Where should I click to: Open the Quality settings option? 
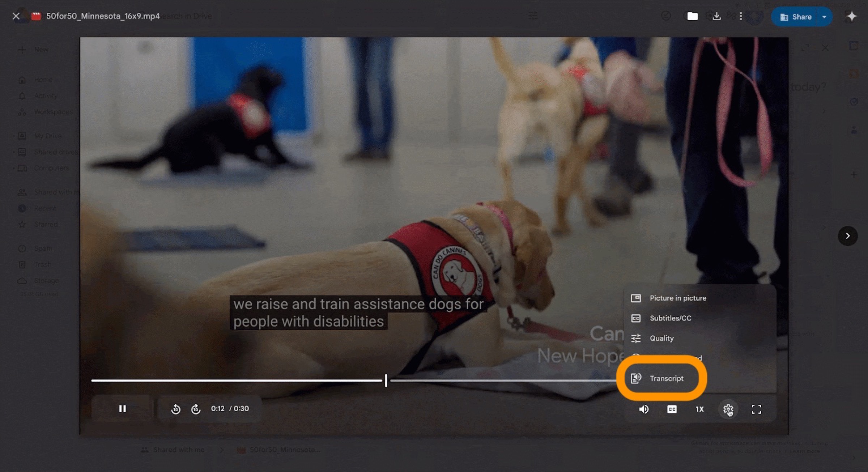pyautogui.click(x=661, y=338)
